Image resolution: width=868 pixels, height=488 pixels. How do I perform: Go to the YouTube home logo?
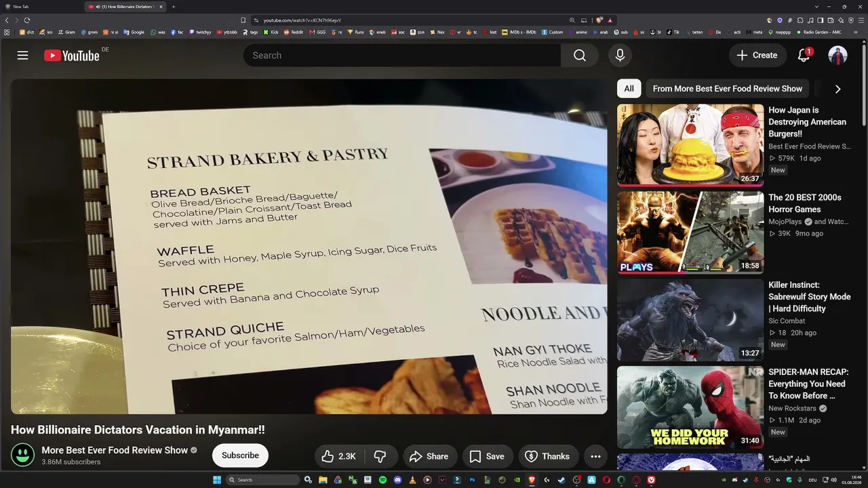[72, 56]
